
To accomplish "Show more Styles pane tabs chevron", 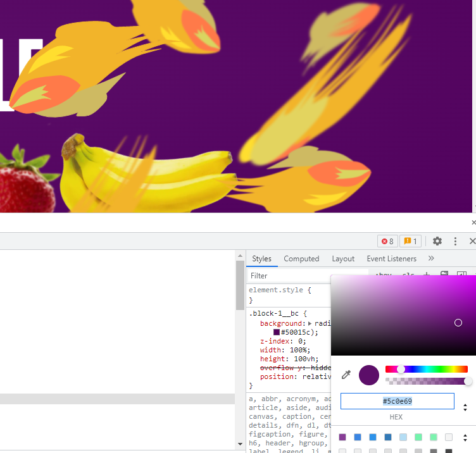I will (x=431, y=258).
